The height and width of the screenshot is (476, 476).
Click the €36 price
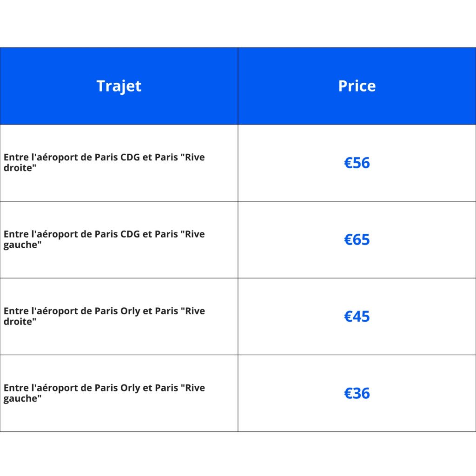click(357, 393)
